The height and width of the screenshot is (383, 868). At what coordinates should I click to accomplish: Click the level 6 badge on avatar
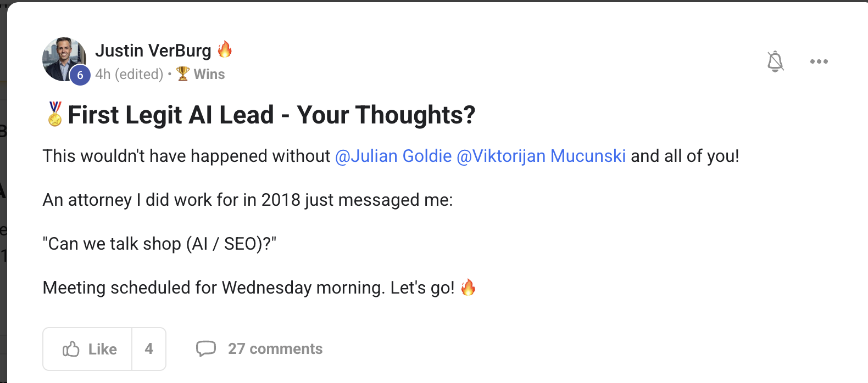point(80,75)
